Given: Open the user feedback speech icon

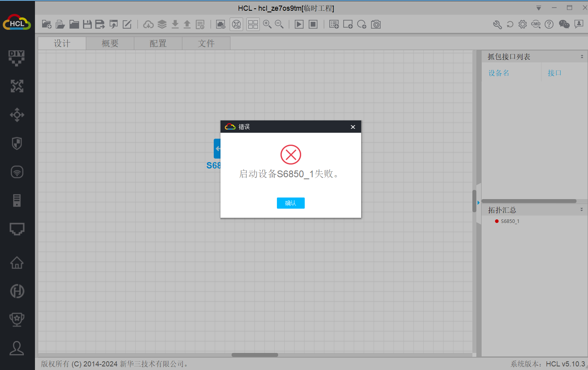Looking at the screenshot, I should tap(579, 24).
